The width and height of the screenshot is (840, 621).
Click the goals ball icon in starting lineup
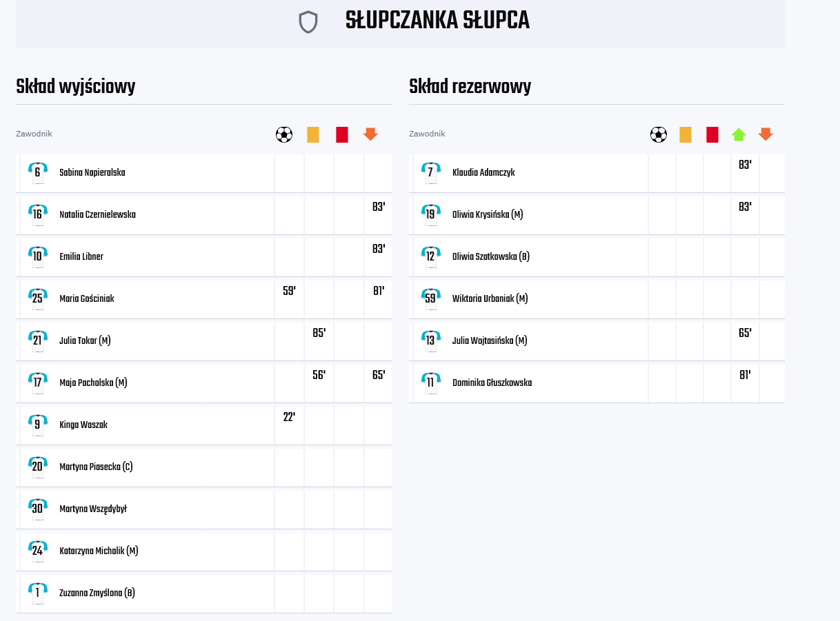(284, 134)
